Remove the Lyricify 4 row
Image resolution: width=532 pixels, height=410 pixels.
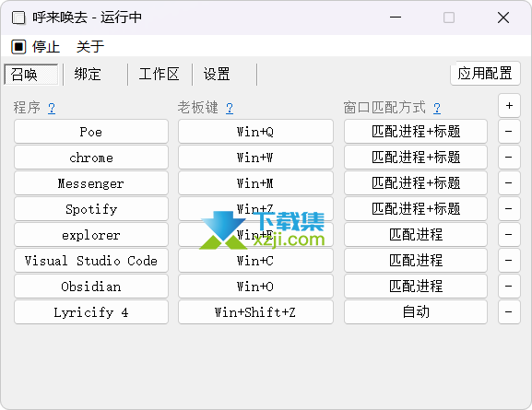[509, 311]
